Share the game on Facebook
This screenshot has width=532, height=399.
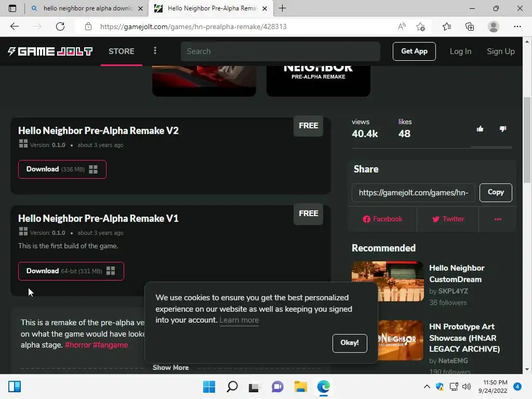pyautogui.click(x=382, y=219)
